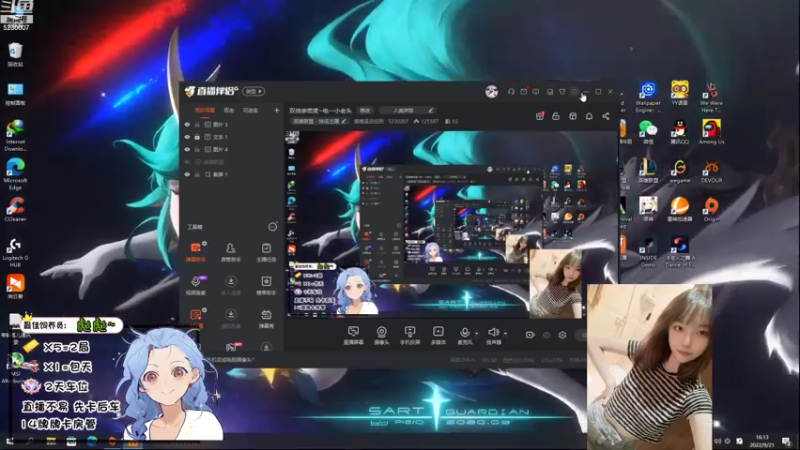The width and height of the screenshot is (800, 450).
Task: Open the layout grid icon above preview
Action: pos(572,116)
